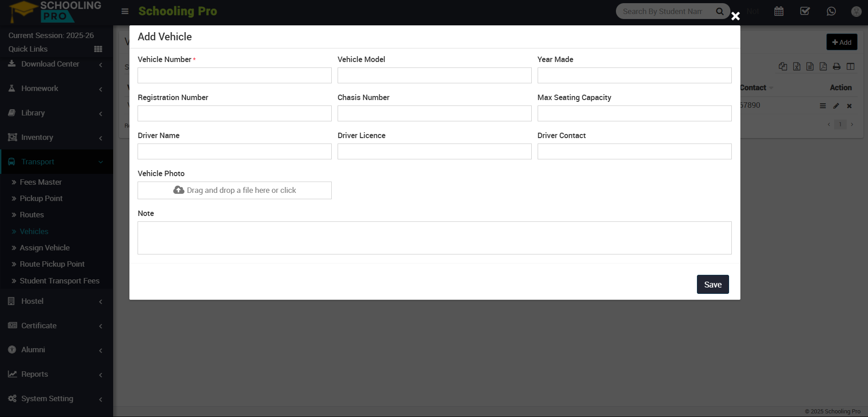Image resolution: width=868 pixels, height=417 pixels.
Task: Click the Schooling Pro title link
Action: click(177, 11)
